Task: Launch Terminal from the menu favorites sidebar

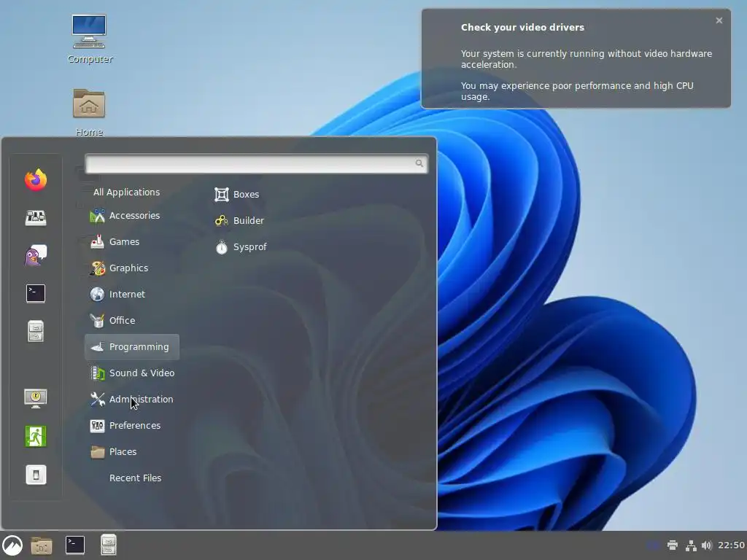Action: (36, 293)
